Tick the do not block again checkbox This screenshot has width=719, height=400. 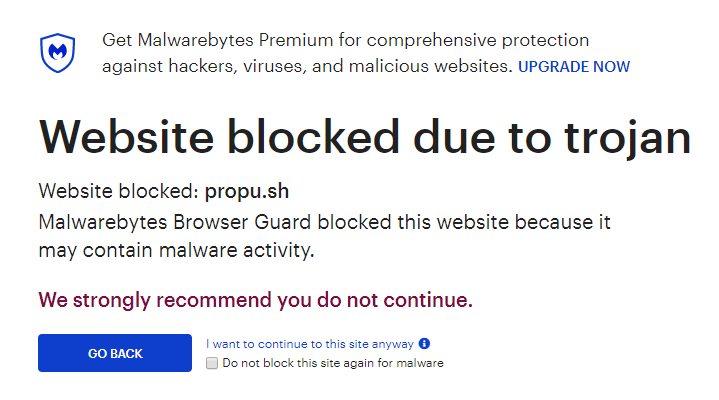click(212, 363)
